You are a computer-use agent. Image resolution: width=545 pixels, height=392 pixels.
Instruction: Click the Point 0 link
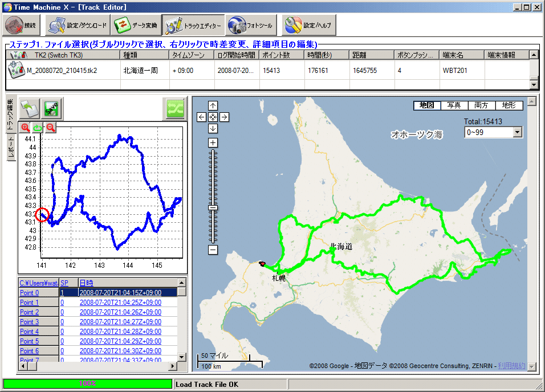[30, 293]
